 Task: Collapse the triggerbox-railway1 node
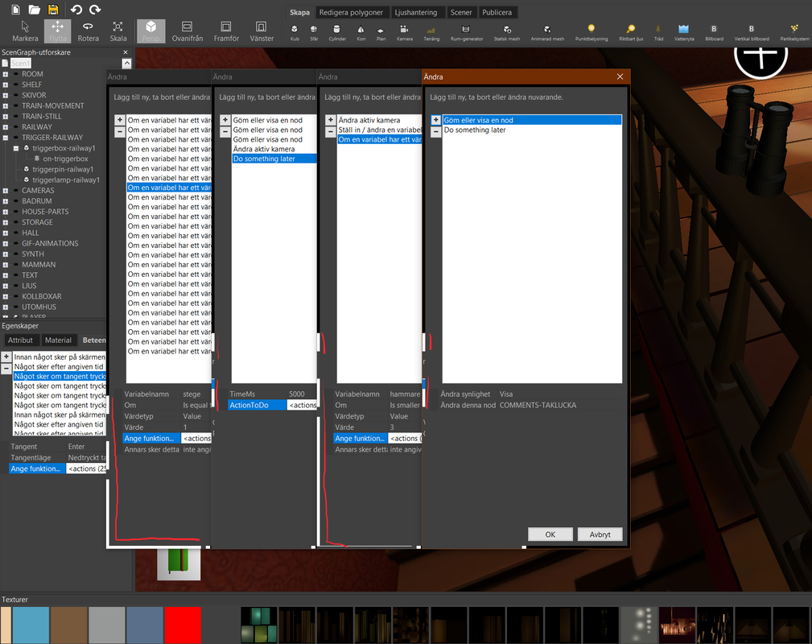click(x=16, y=148)
